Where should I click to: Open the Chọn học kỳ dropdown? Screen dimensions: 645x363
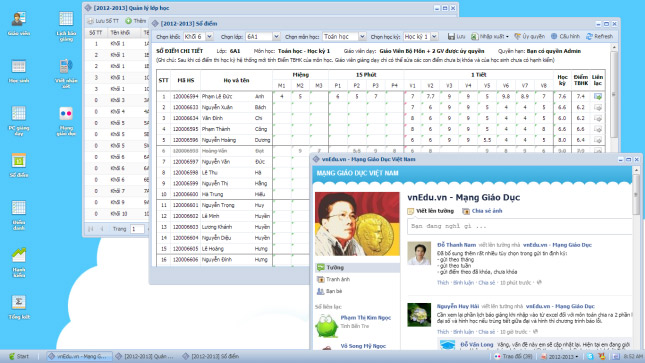[x=434, y=37]
